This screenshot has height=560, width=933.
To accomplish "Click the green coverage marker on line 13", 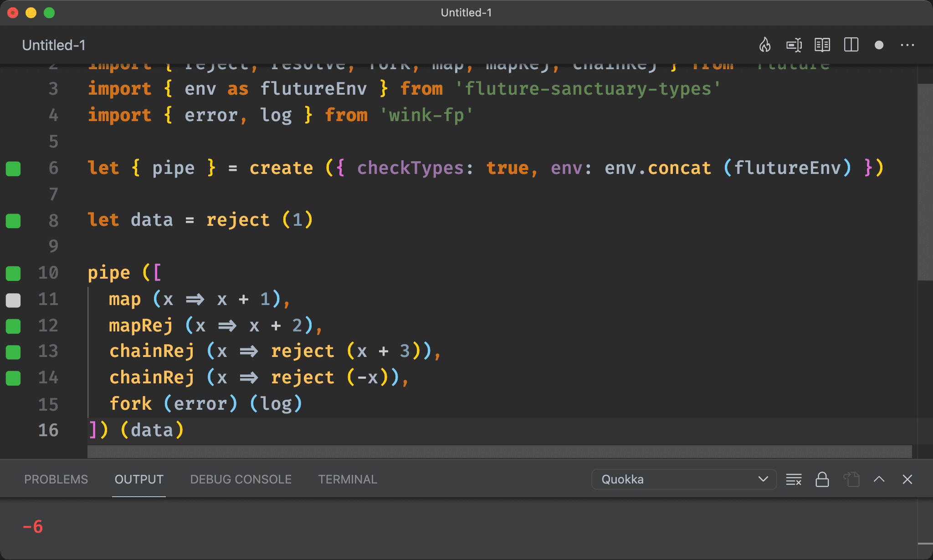I will click(x=13, y=352).
